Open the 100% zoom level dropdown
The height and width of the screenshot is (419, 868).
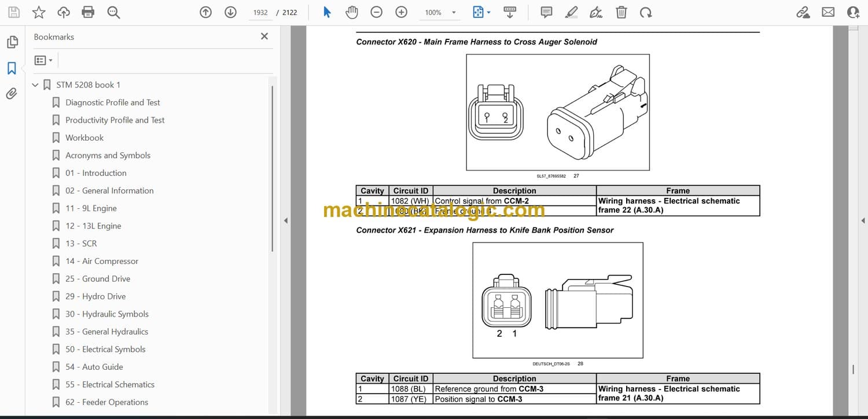tap(453, 13)
